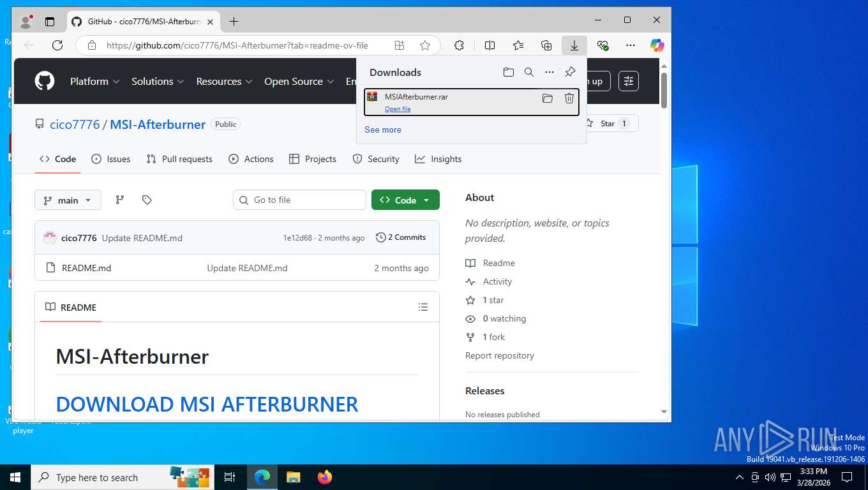
Task: Expand the Open Source menu
Action: [x=299, y=81]
